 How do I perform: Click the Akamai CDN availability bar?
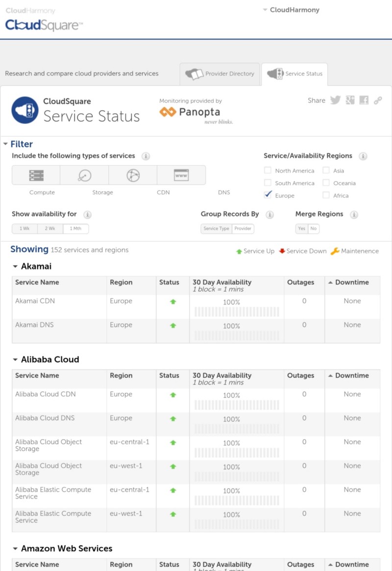pos(237,311)
